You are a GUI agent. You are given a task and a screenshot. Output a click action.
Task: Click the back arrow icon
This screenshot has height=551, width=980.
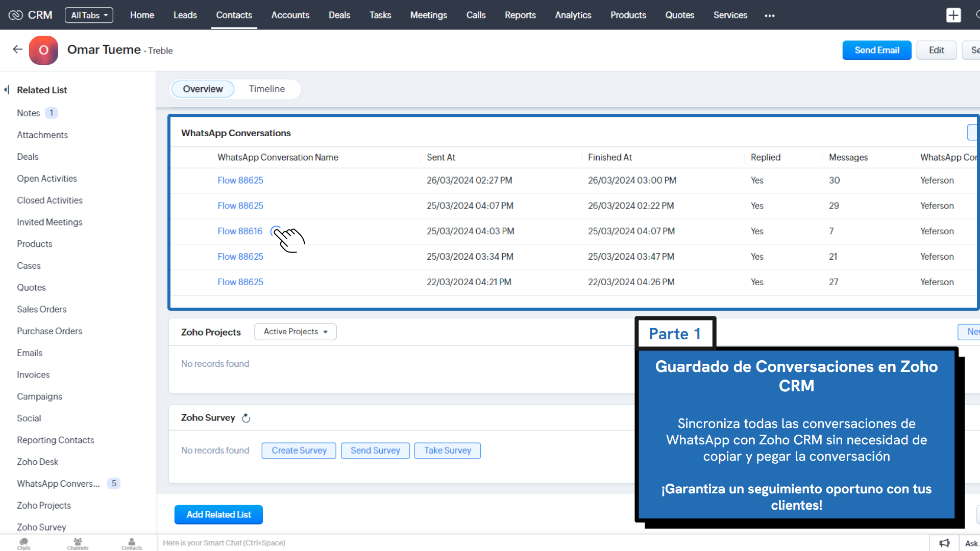click(x=18, y=49)
